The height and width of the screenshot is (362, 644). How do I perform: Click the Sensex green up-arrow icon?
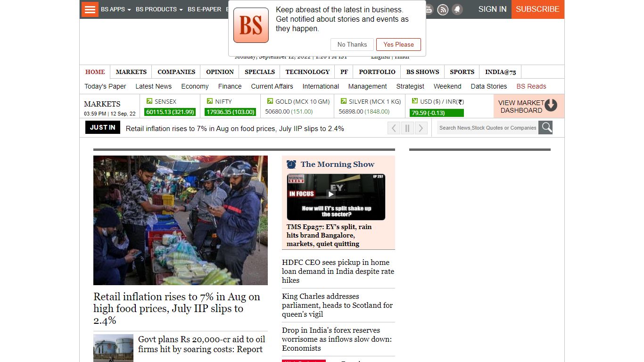149,101
